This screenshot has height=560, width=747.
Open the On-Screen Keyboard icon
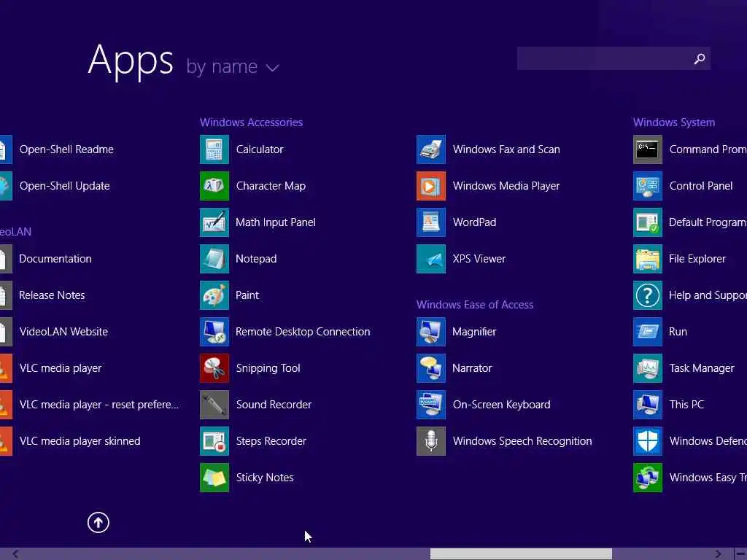431,404
